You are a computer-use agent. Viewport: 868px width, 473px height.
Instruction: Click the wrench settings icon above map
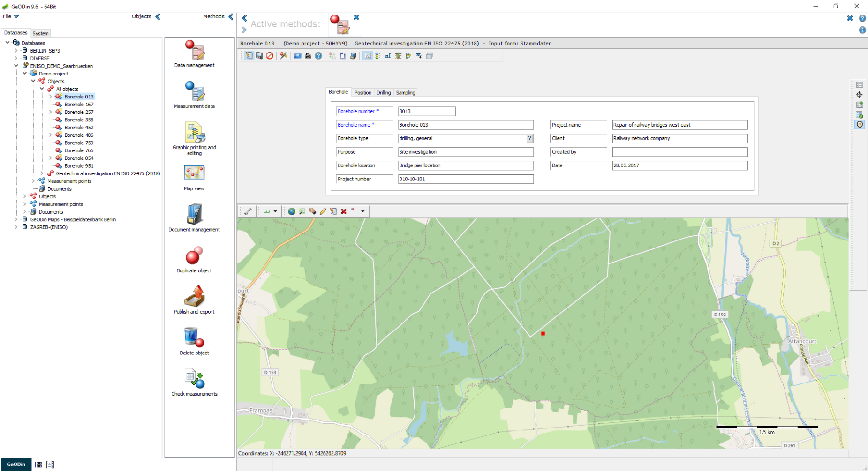point(248,211)
